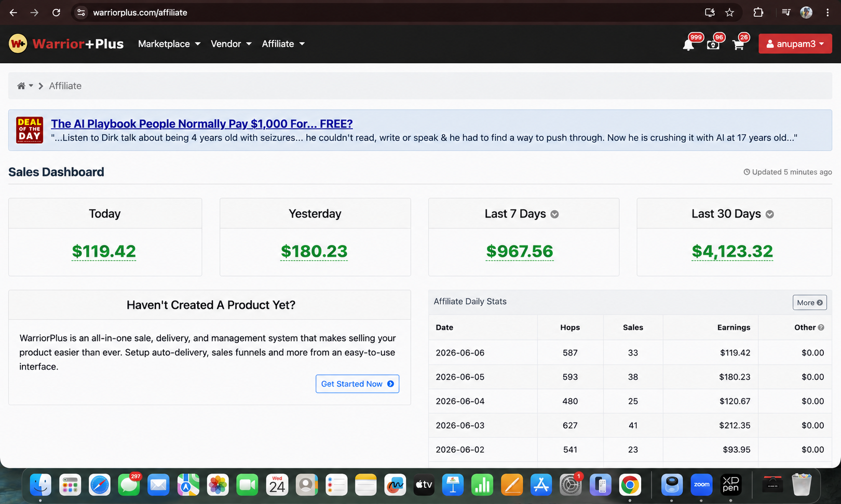Open the Marketplace menu
The image size is (841, 504).
169,44
